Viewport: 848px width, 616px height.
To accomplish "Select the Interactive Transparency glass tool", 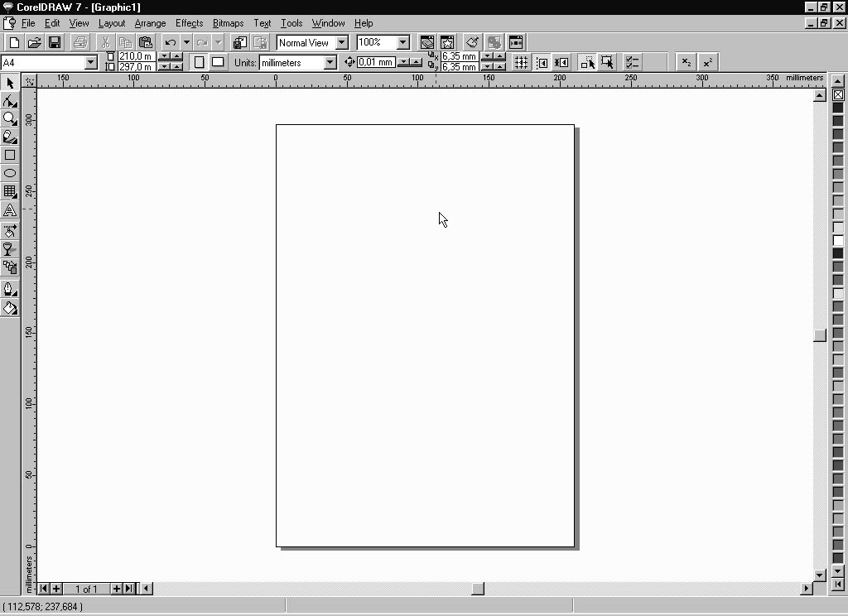I will (x=10, y=248).
